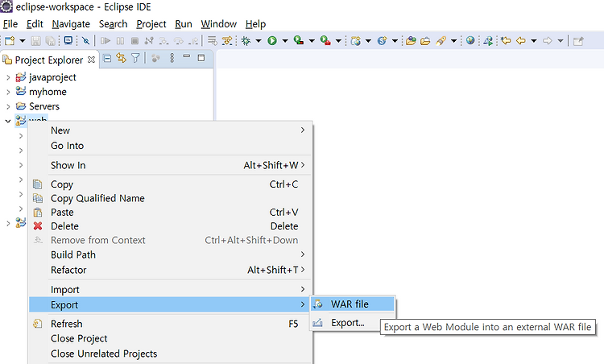This screenshot has width=604, height=364.
Task: Click the Terminate stop icon
Action: [134, 40]
